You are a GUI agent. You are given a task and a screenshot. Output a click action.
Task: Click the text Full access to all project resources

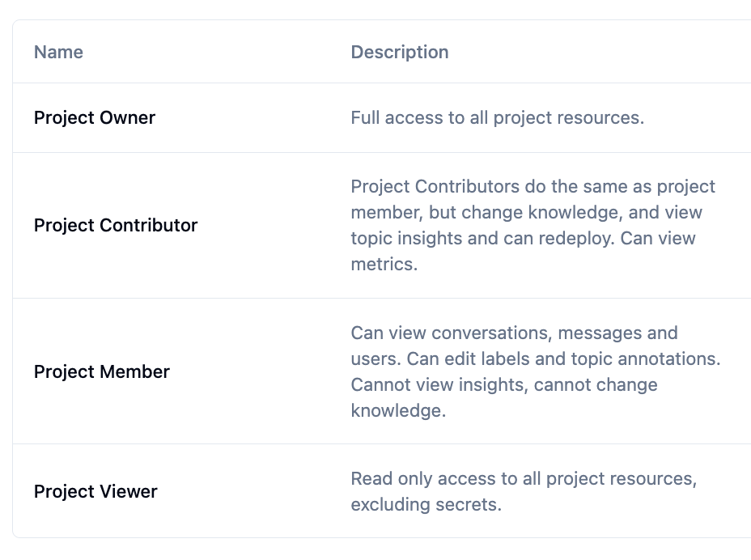(x=497, y=117)
